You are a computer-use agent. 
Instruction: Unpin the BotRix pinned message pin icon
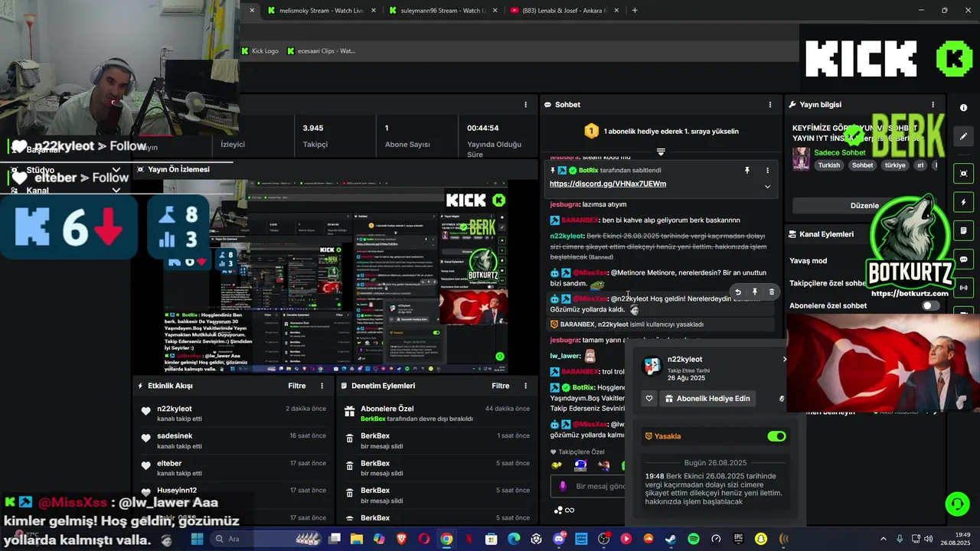(747, 170)
